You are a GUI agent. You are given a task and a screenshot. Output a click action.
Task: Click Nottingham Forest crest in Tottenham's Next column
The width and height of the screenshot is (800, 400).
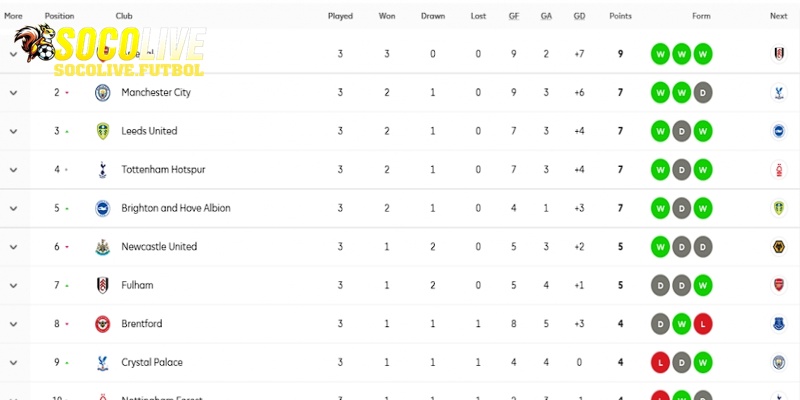779,170
